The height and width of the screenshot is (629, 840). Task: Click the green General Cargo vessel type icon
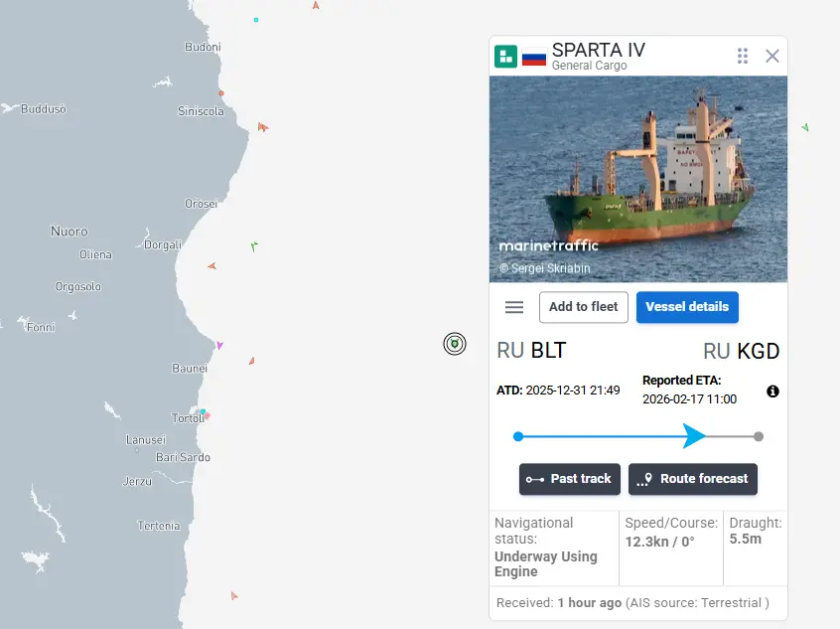click(506, 57)
